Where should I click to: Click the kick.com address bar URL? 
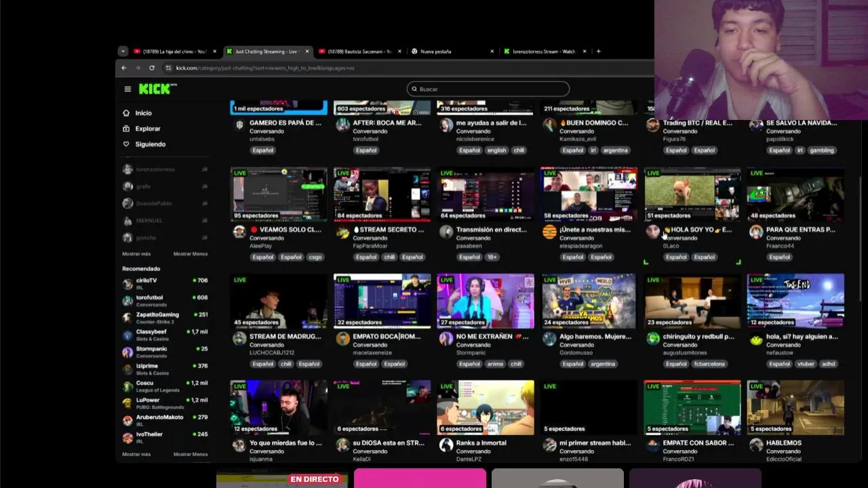pos(265,68)
